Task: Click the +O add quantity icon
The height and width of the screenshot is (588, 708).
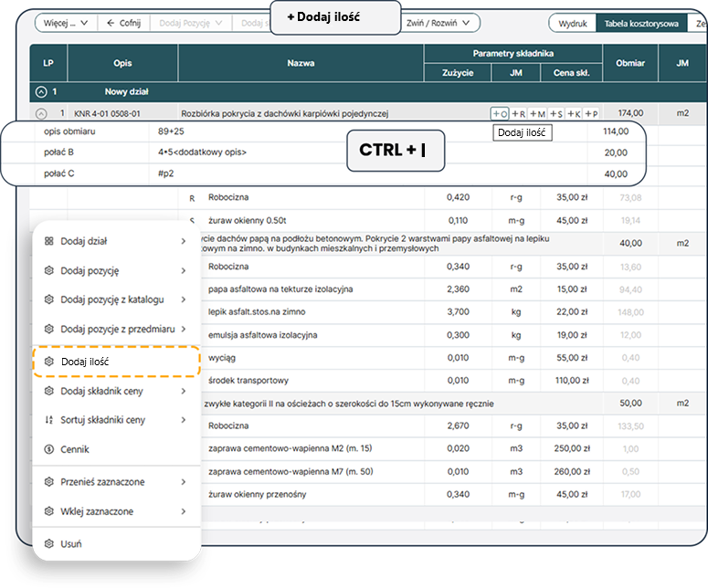Action: (x=500, y=114)
